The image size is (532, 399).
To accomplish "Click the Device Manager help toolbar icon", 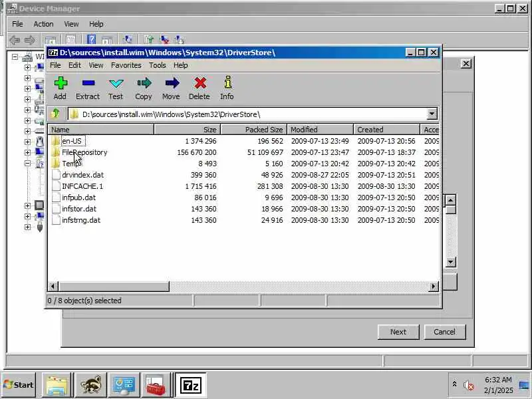I will pyautogui.click(x=91, y=40).
